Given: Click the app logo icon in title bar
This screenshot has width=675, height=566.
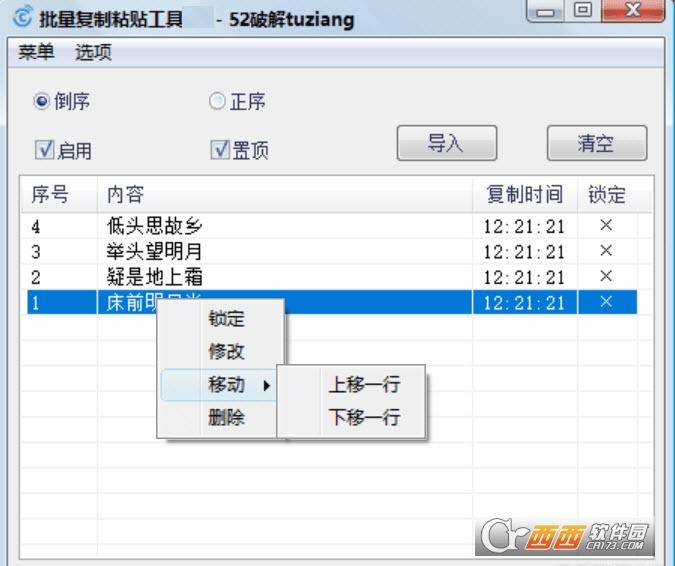Looking at the screenshot, I should tap(22, 16).
